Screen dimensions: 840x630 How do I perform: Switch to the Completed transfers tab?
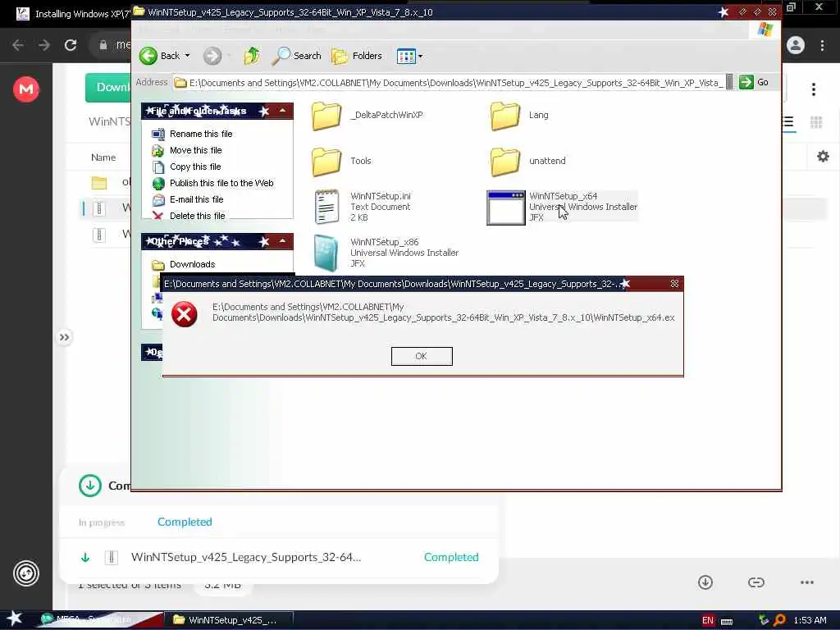(185, 523)
